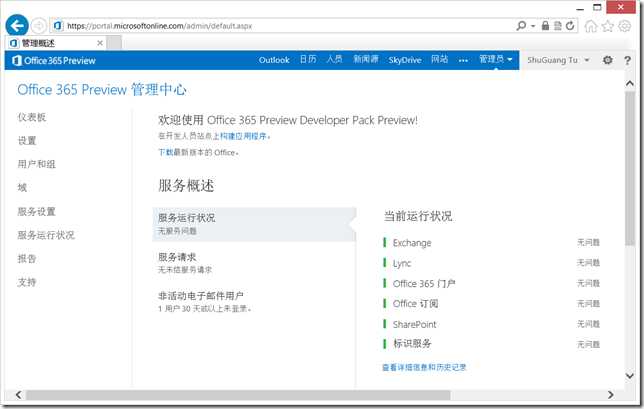Click the compatibility view icon in address bar

[x=557, y=25]
